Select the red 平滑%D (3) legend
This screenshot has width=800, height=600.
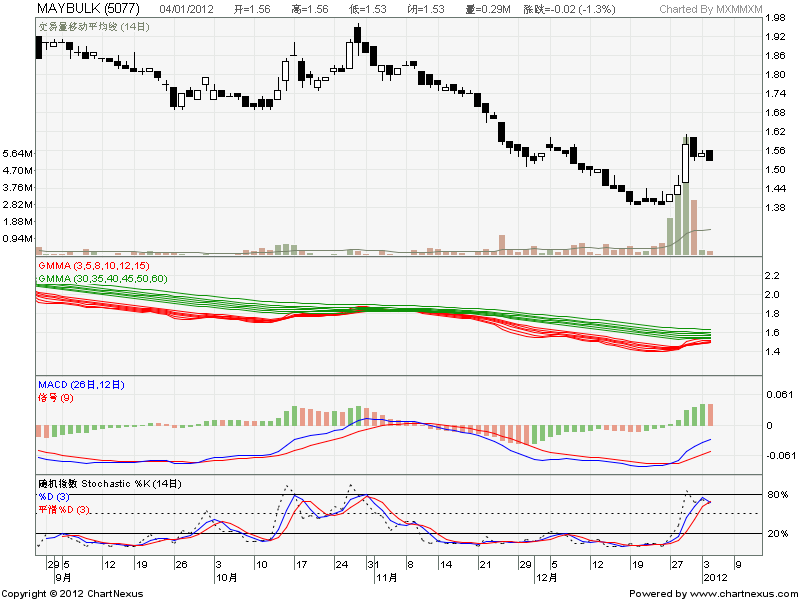coord(65,510)
